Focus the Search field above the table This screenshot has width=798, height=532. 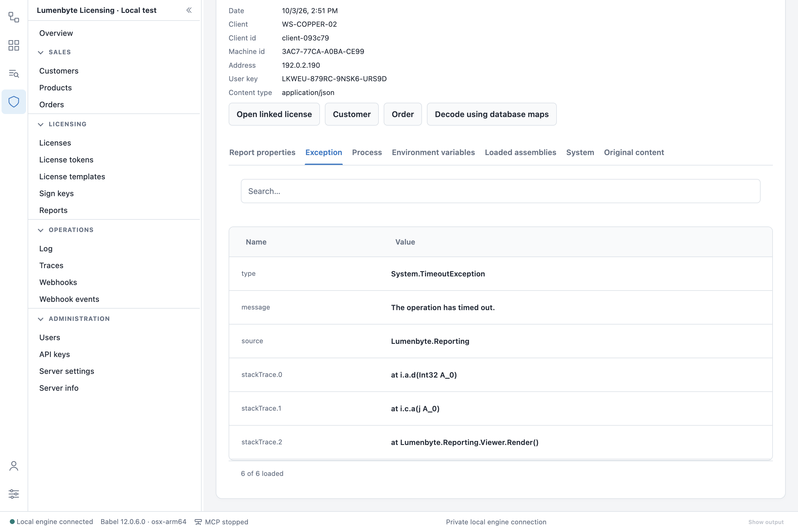(500, 191)
